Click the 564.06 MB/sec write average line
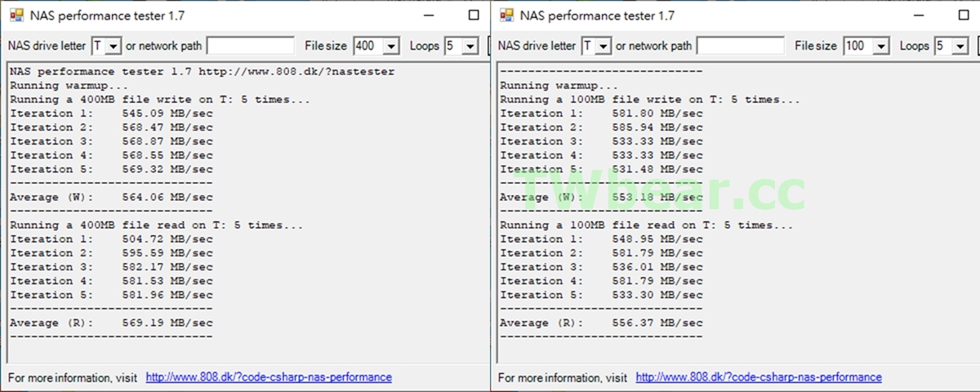This screenshot has height=392, width=980. coord(111,197)
